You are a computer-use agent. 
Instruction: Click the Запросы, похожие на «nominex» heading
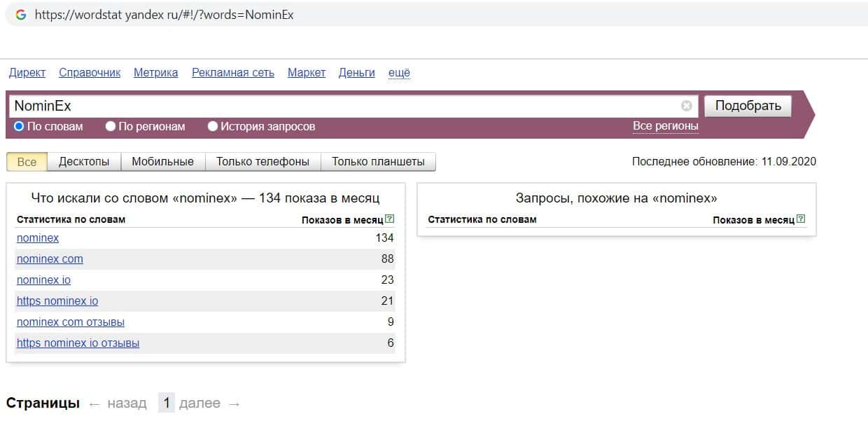tap(616, 198)
